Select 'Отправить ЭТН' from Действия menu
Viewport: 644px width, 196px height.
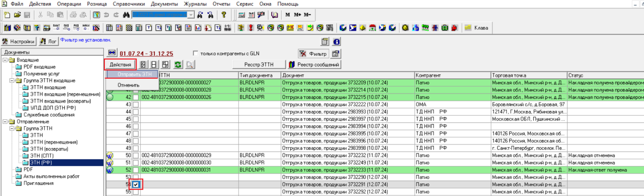point(134,74)
